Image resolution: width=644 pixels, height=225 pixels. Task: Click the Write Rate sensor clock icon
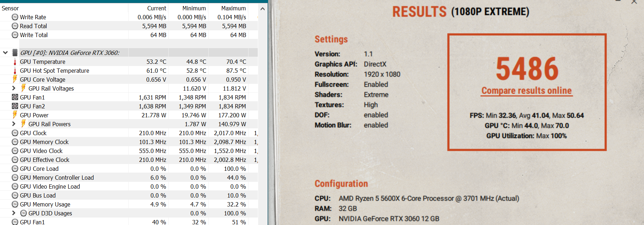(x=15, y=17)
